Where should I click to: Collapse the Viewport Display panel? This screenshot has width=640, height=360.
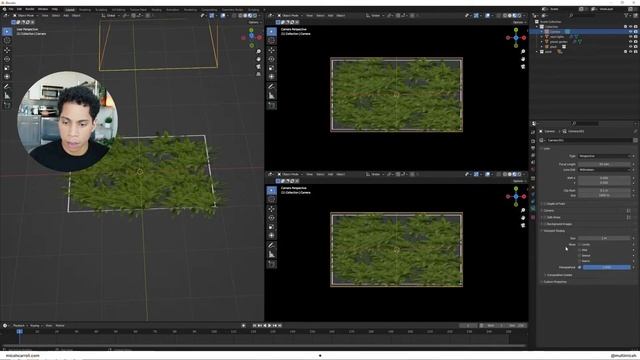point(554,231)
